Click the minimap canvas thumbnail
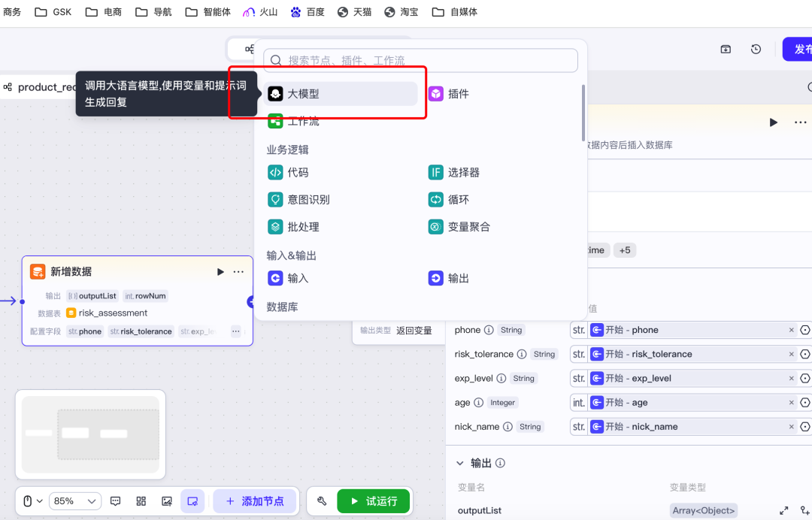This screenshot has height=520, width=812. click(91, 434)
